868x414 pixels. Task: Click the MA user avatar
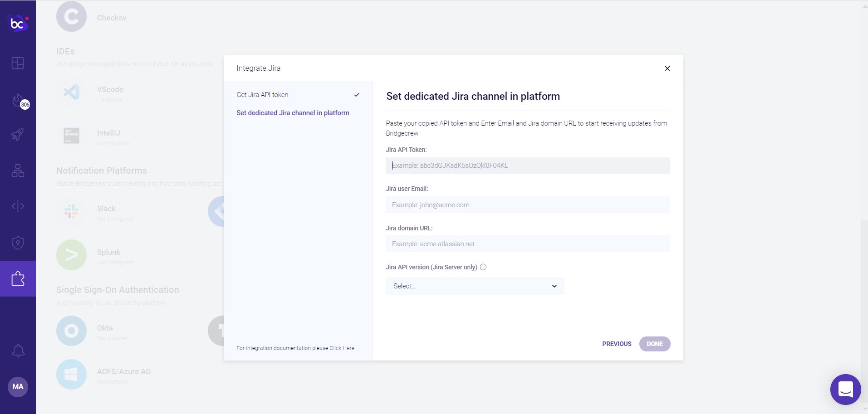(x=18, y=387)
